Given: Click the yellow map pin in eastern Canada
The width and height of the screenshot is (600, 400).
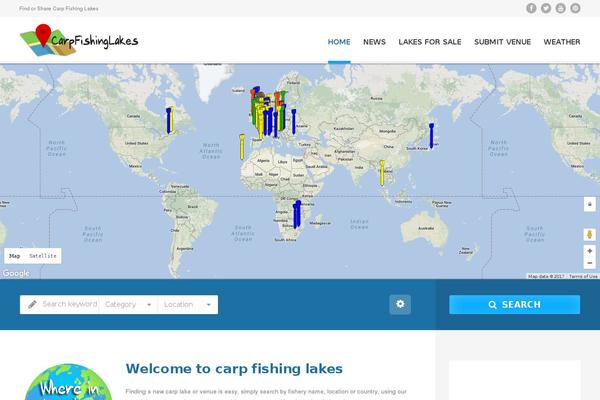Looking at the screenshot, I should pyautogui.click(x=171, y=120).
